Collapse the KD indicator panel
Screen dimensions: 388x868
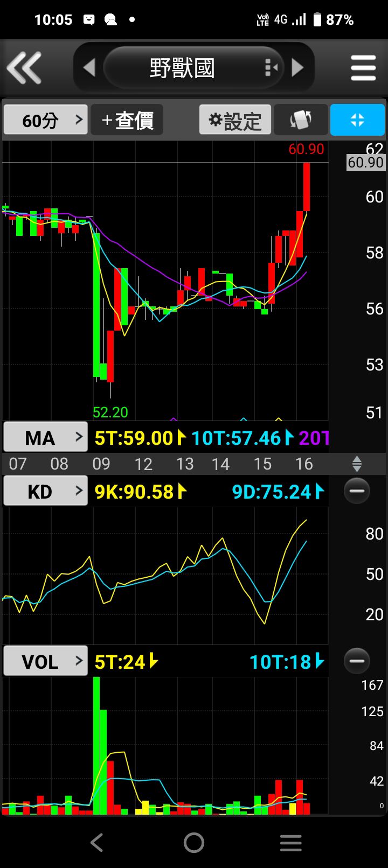[357, 491]
